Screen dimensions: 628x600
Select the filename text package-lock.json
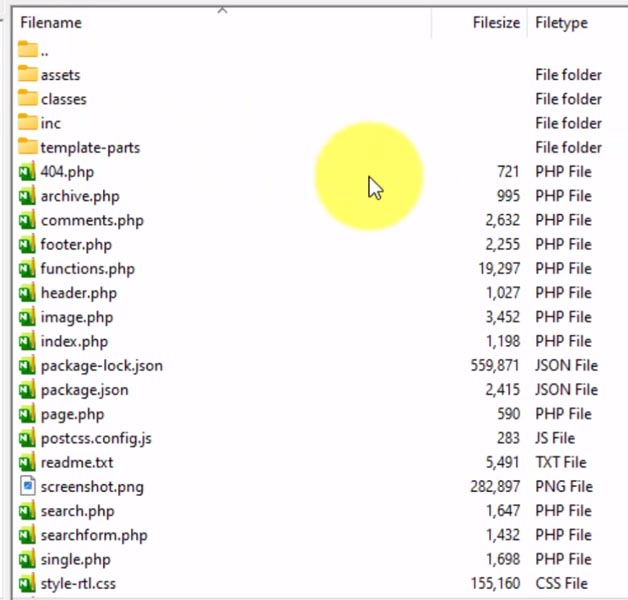click(x=102, y=366)
